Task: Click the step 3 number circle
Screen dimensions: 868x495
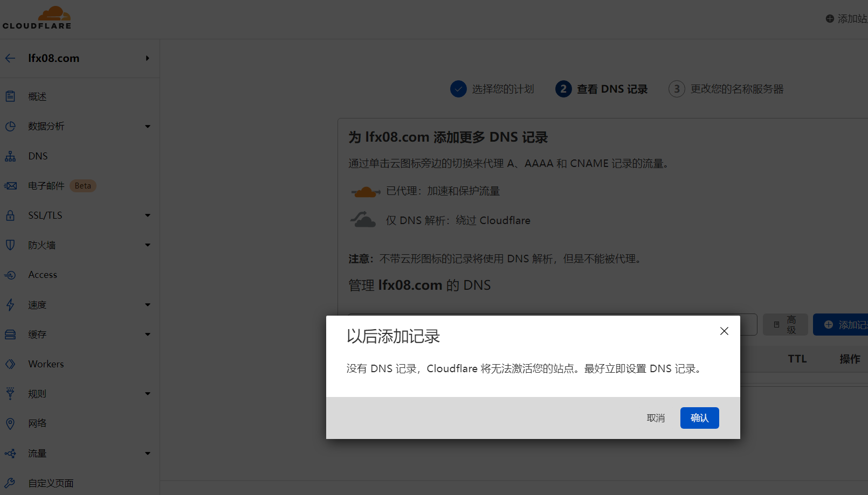Action: pos(677,89)
